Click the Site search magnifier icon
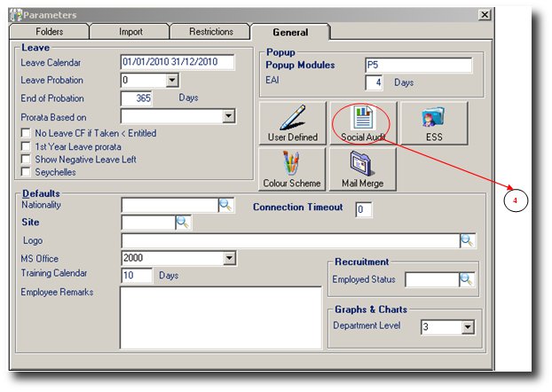Screen dimensions: 552x392 tap(183, 223)
